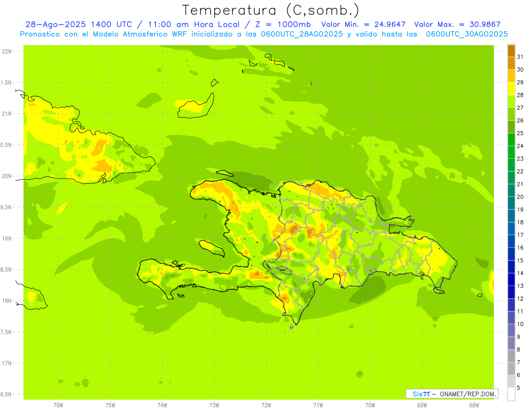Image resolution: width=532 pixels, height=411 pixels.
Task: Click the legend color band between 8 and 9
Action: pyautogui.click(x=511, y=343)
